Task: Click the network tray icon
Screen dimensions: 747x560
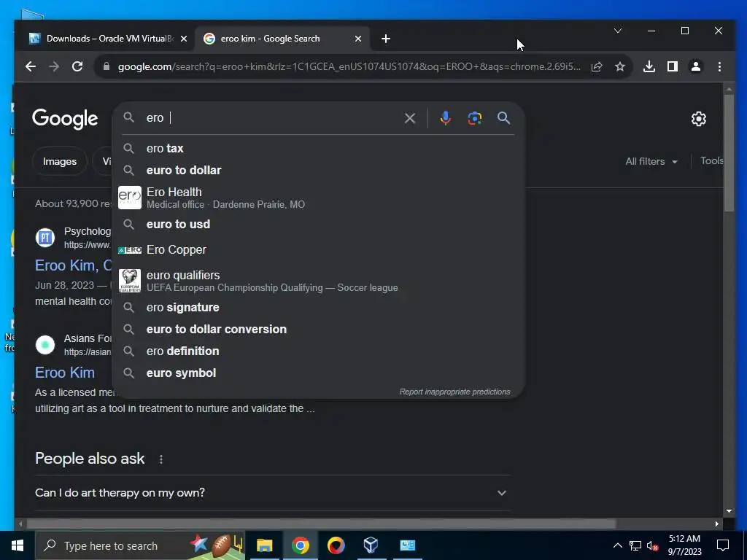Action: pyautogui.click(x=635, y=545)
